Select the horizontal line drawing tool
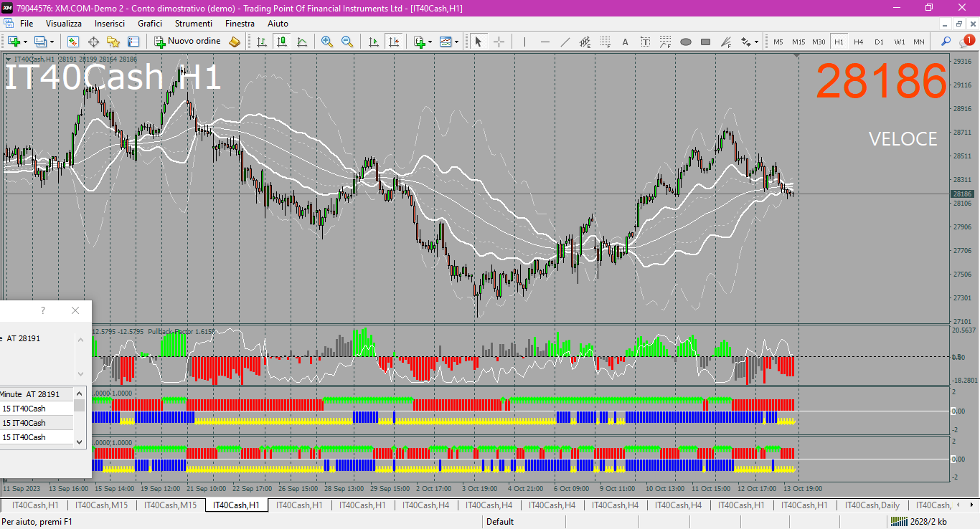This screenshot has width=980, height=529. [x=545, y=42]
